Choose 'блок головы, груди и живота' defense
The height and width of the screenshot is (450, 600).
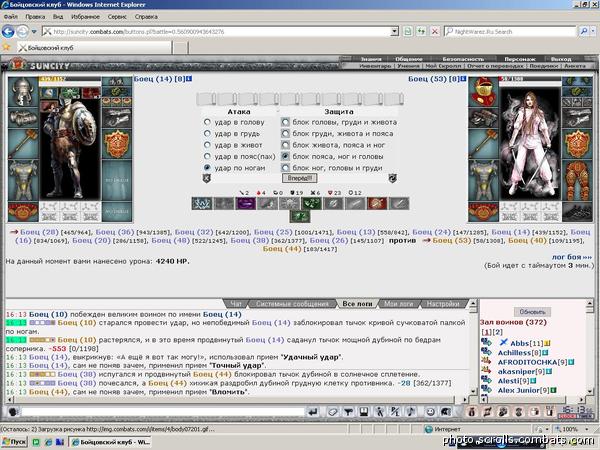(x=285, y=122)
